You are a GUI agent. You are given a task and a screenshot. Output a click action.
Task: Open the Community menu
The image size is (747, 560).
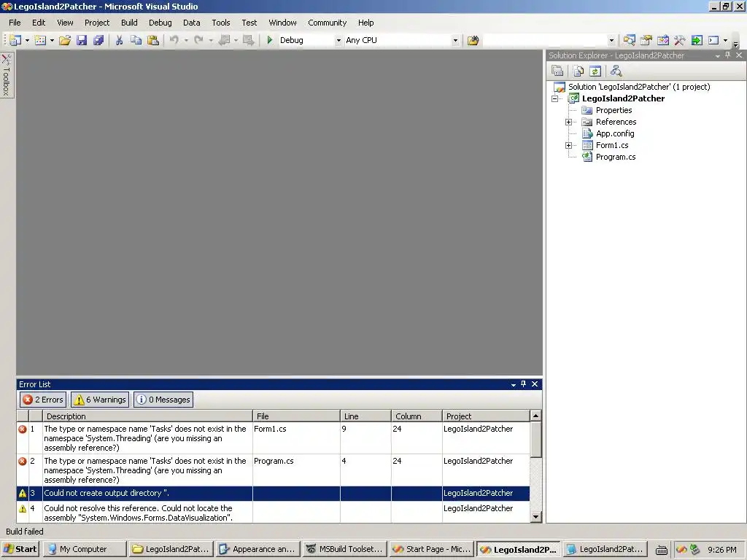click(x=328, y=23)
